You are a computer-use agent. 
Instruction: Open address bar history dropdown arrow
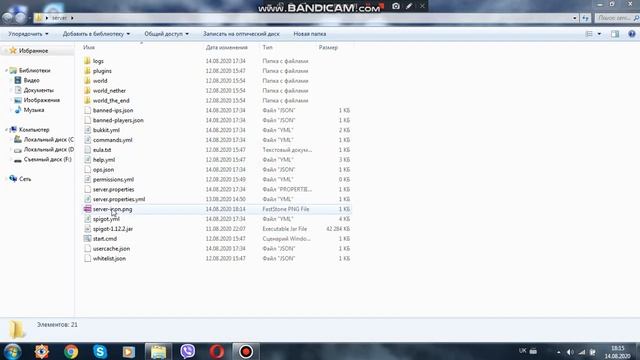coord(575,18)
